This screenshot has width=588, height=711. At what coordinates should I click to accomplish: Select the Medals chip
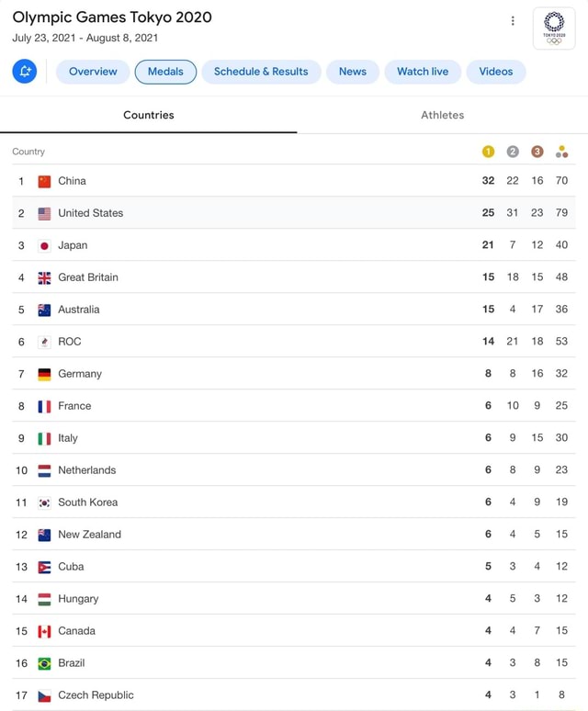click(165, 72)
